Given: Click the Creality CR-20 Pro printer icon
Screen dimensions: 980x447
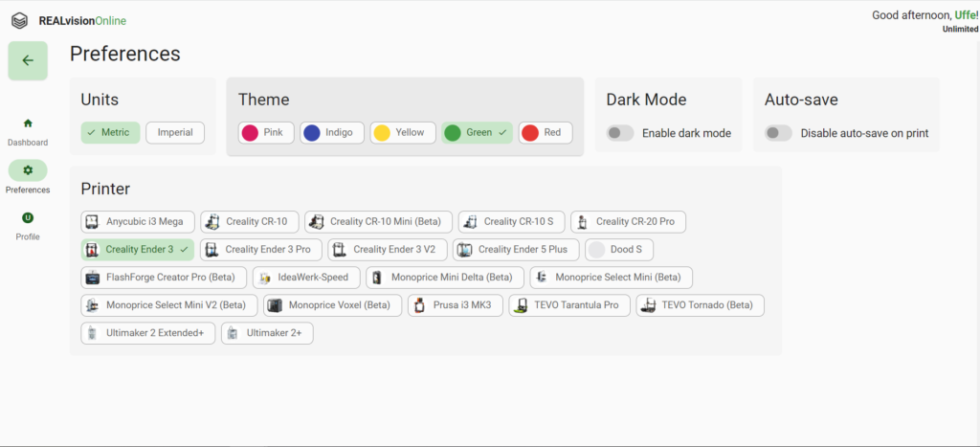Looking at the screenshot, I should click(x=583, y=221).
